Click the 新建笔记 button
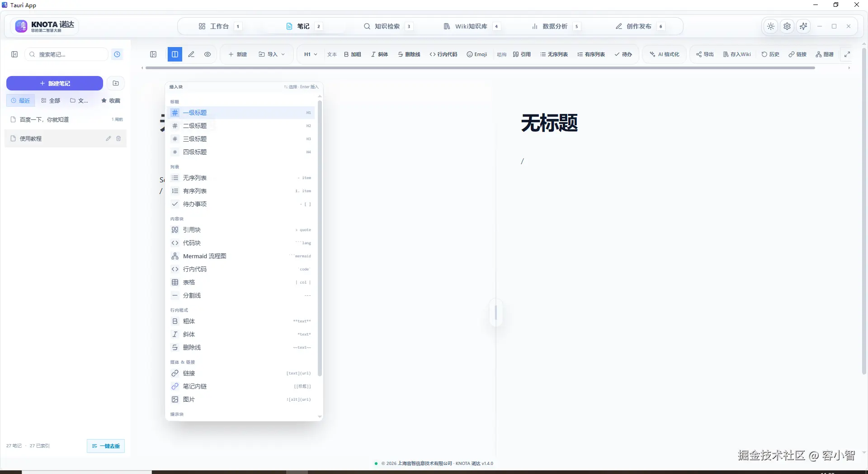Viewport: 868px width, 474px height. pos(55,83)
